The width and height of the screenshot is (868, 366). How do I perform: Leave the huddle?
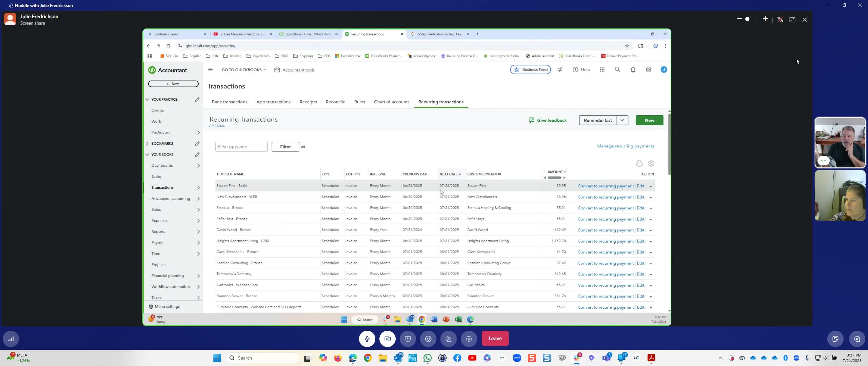pyautogui.click(x=495, y=339)
